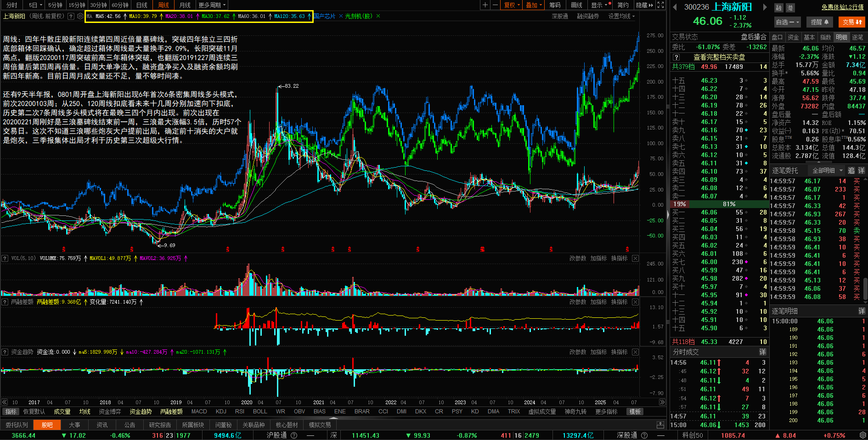
Task: Open 显示 display dropdown
Action: (x=600, y=5)
